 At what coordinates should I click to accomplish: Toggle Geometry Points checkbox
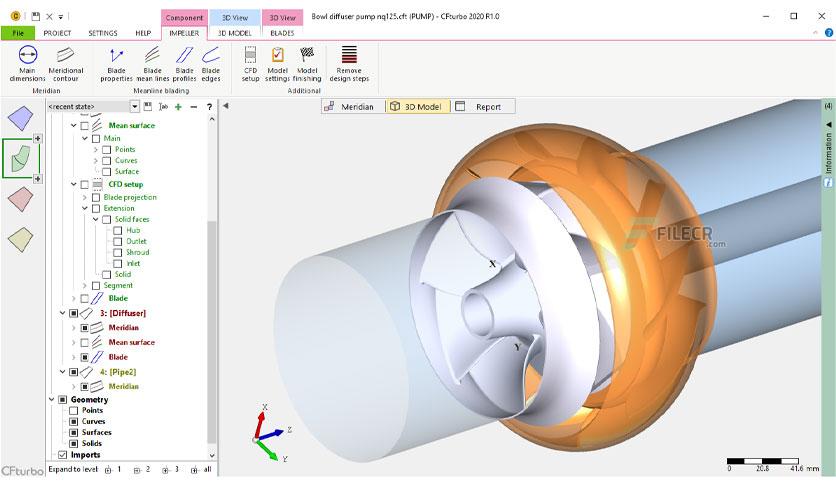coord(74,410)
